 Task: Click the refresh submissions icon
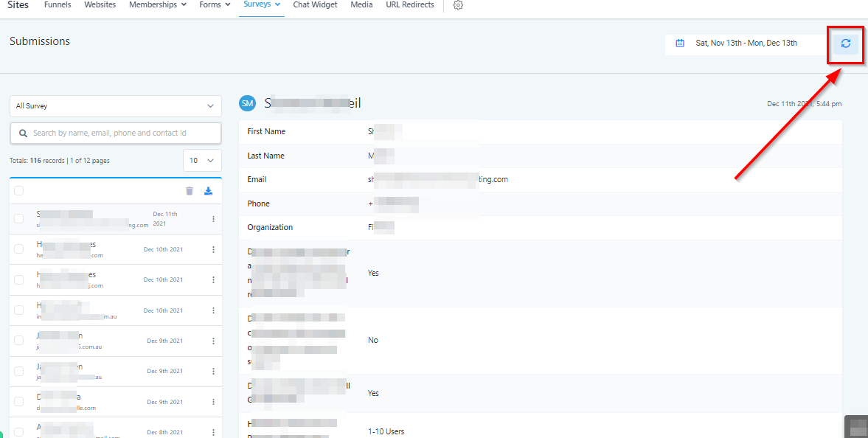845,44
